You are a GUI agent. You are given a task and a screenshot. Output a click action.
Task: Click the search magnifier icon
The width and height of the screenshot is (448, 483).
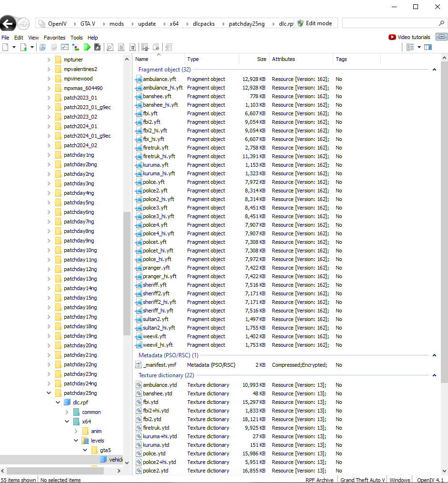coord(441,23)
